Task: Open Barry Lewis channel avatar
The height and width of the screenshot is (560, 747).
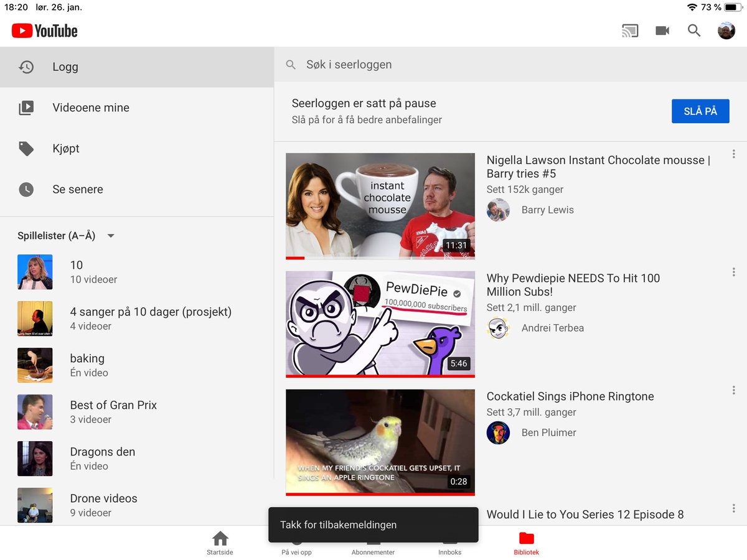Action: point(498,210)
